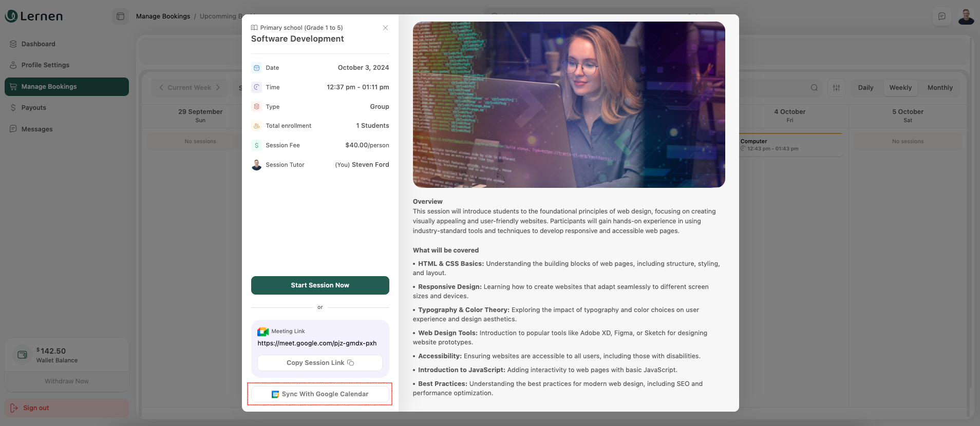Image resolution: width=980 pixels, height=426 pixels.
Task: Switch to Daily view
Action: (x=865, y=88)
